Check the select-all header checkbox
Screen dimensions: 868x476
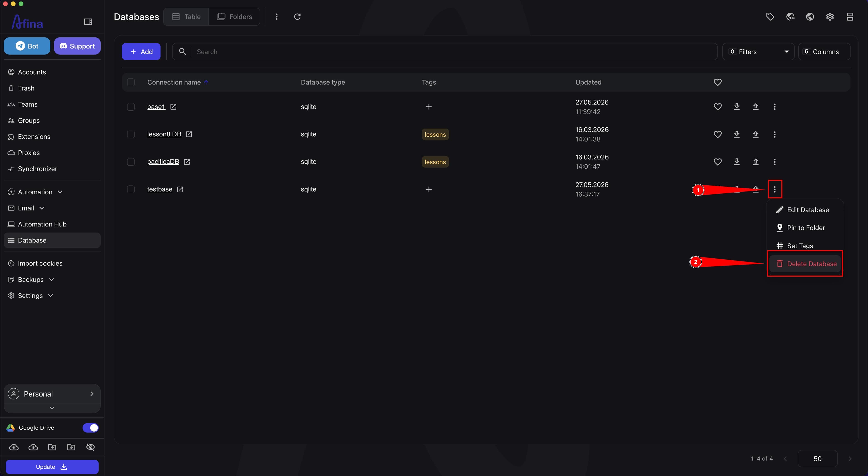tap(131, 82)
